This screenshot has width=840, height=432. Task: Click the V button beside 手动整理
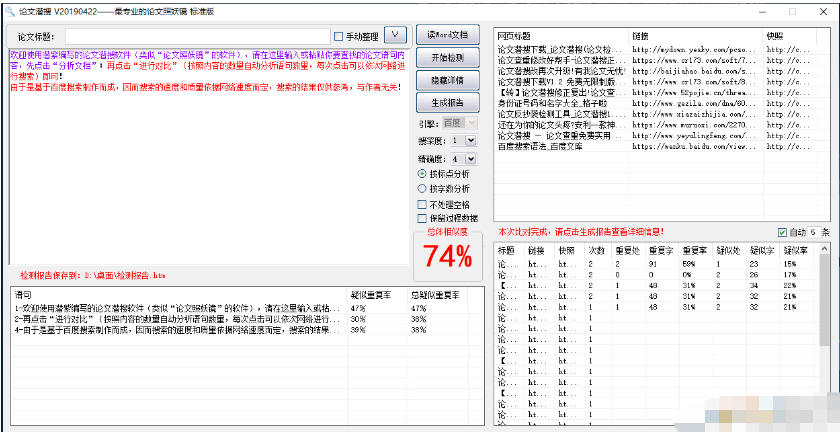click(x=396, y=36)
